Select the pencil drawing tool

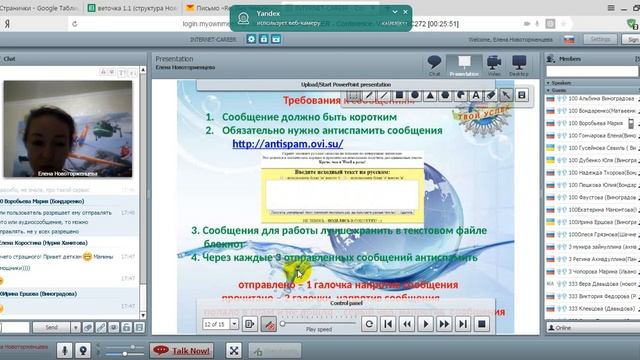pyautogui.click(x=369, y=96)
